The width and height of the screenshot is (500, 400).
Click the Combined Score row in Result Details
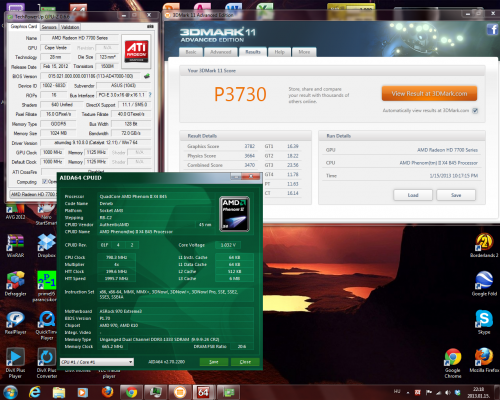[x=221, y=165]
